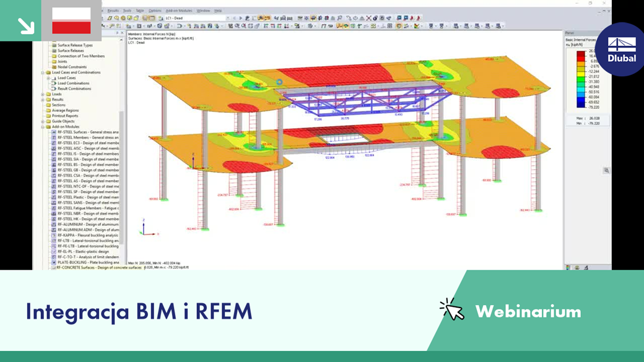This screenshot has width=644, height=362.
Task: Open the Window menu
Action: pyautogui.click(x=203, y=11)
